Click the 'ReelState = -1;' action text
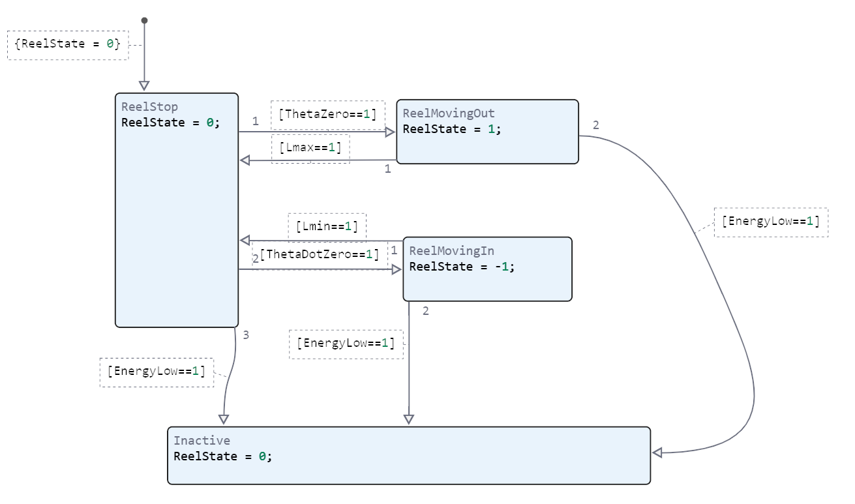The width and height of the screenshot is (855, 504). [x=462, y=267]
